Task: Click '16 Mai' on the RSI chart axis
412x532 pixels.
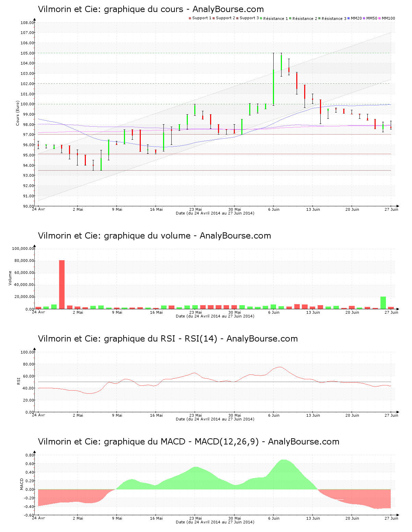Action: (156, 415)
